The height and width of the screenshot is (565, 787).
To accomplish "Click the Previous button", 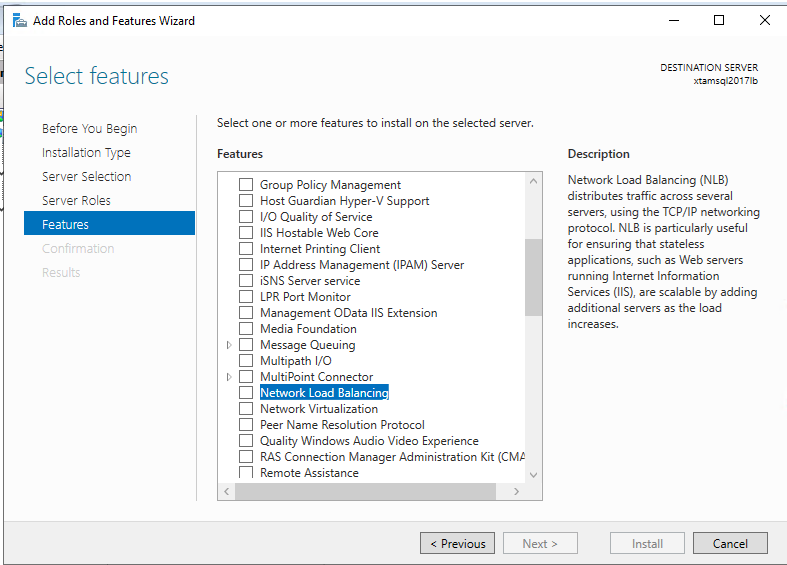I will [457, 544].
